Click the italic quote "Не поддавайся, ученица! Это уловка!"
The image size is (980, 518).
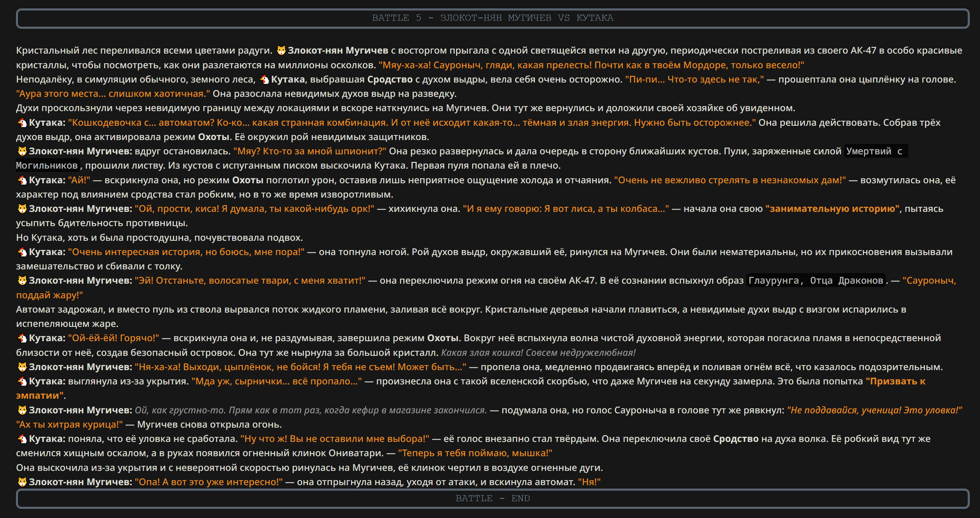pos(874,410)
